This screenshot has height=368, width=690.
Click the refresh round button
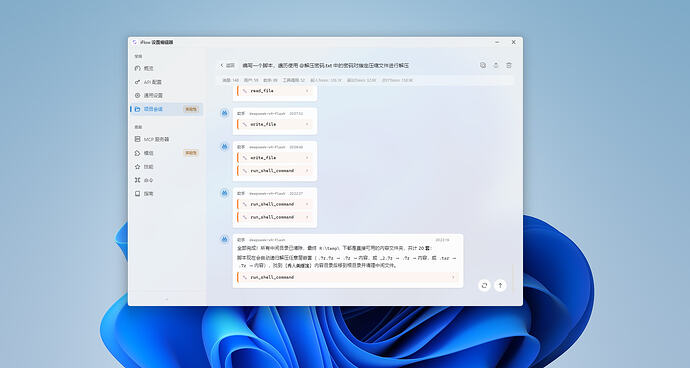click(484, 285)
